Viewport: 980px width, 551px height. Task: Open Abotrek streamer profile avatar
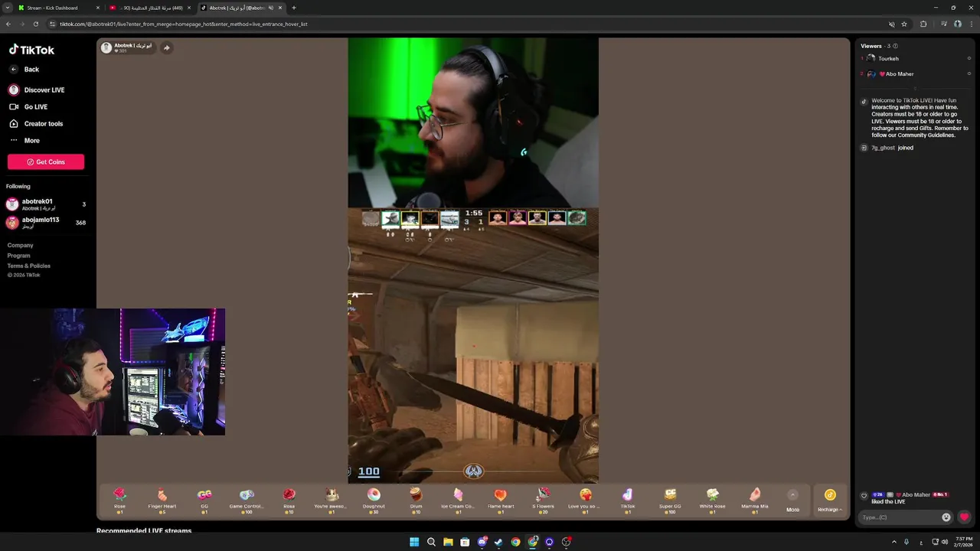tap(106, 47)
